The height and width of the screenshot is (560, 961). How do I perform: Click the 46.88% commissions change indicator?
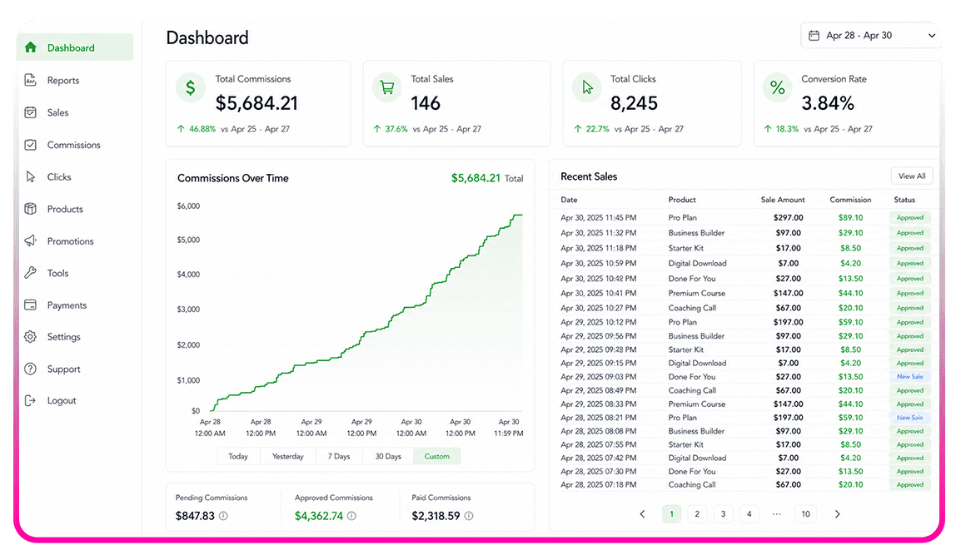click(x=197, y=129)
